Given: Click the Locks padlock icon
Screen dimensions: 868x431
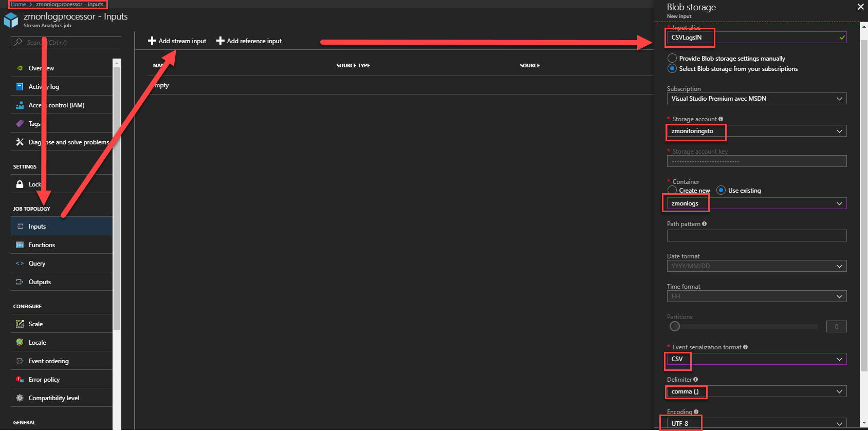Looking at the screenshot, I should (x=20, y=184).
